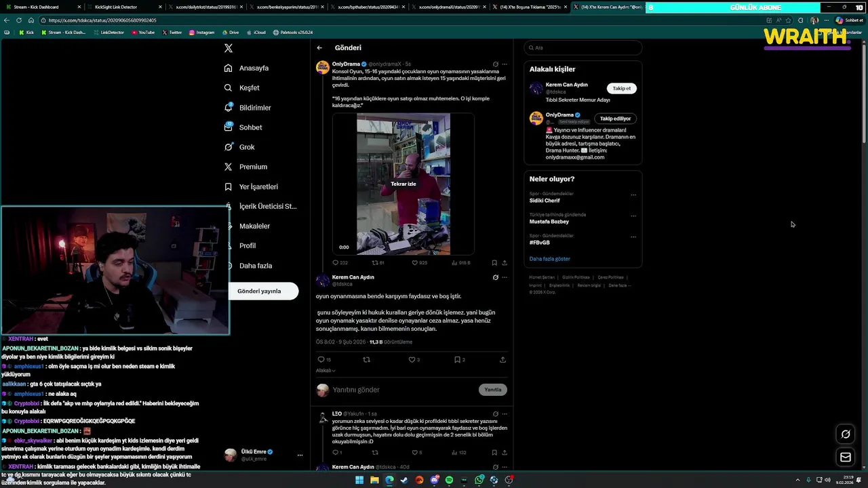Open Grok from the sidebar
Viewport: 868px width, 488px height.
[x=240, y=147]
